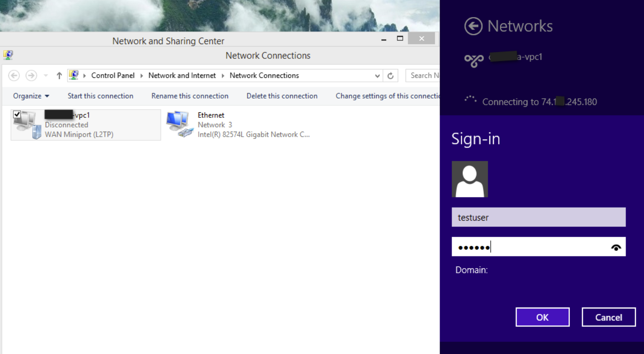Cancel the VPN sign-in

[x=609, y=317]
